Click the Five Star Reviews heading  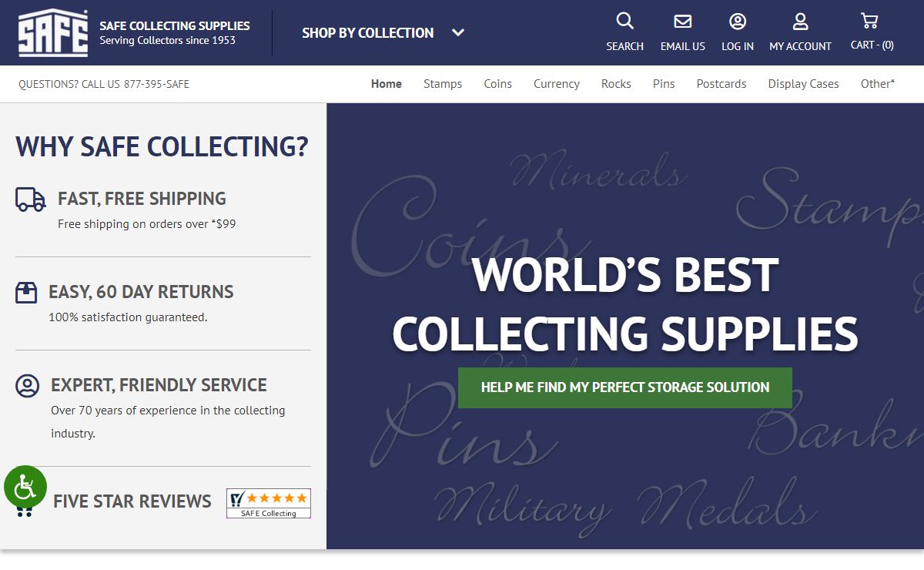(132, 501)
